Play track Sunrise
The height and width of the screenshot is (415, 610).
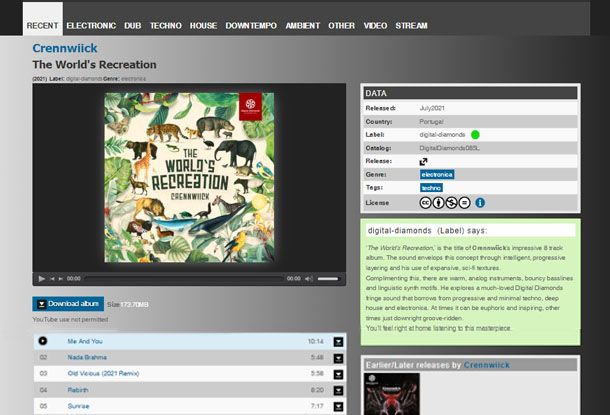coord(78,406)
